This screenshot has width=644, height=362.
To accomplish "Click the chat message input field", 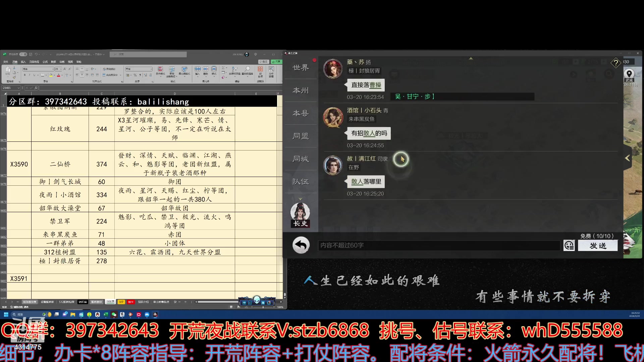I will (x=439, y=245).
